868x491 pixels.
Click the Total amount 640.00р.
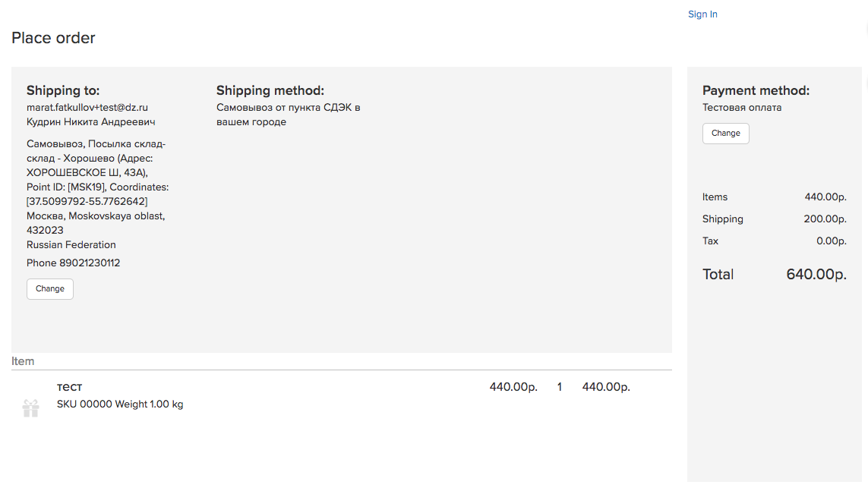816,274
